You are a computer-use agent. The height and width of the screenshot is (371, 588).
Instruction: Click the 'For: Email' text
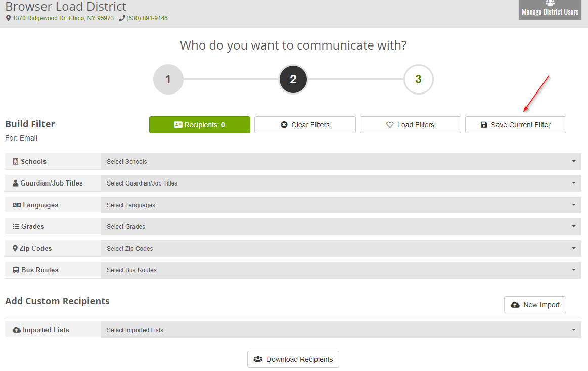21,138
